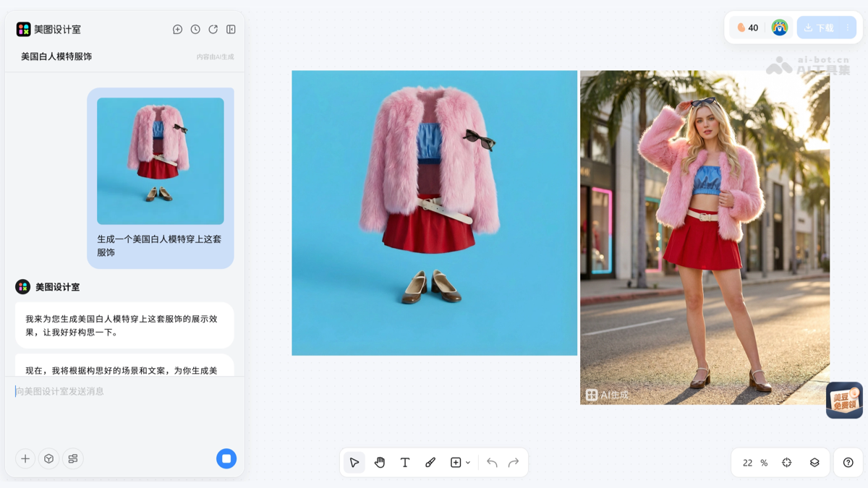
Task: Open the chat history clock icon
Action: tap(195, 29)
